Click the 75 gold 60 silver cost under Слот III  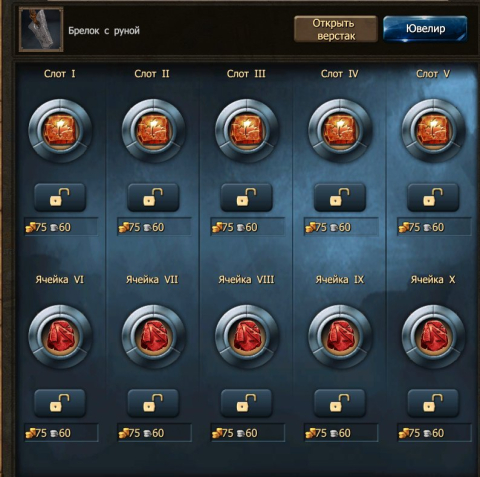pyautogui.click(x=247, y=227)
